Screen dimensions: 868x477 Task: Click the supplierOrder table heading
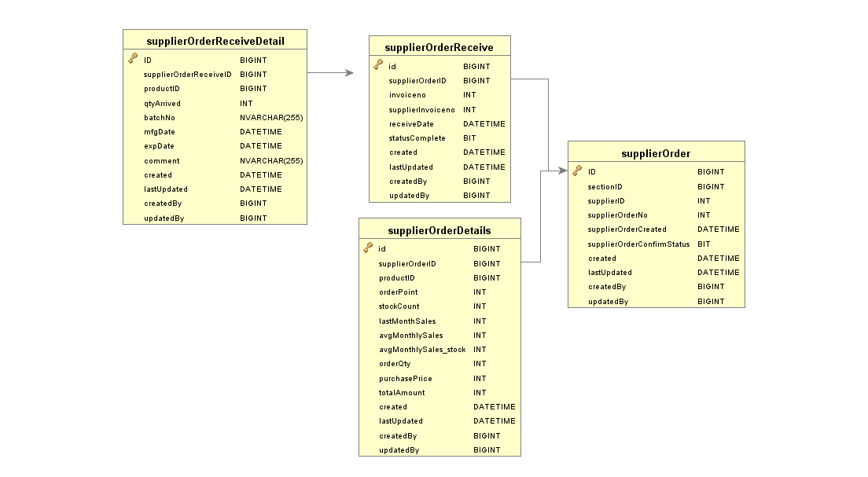[x=657, y=152]
